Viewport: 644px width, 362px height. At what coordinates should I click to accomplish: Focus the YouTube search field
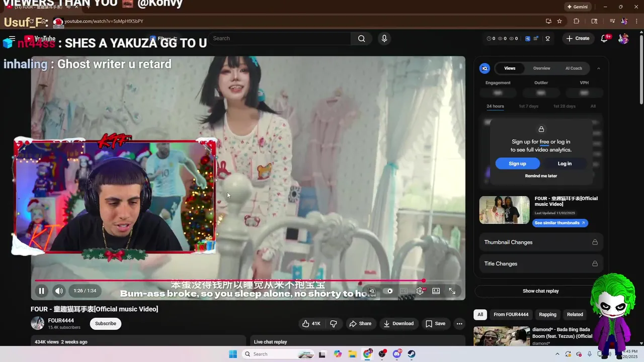(x=279, y=39)
